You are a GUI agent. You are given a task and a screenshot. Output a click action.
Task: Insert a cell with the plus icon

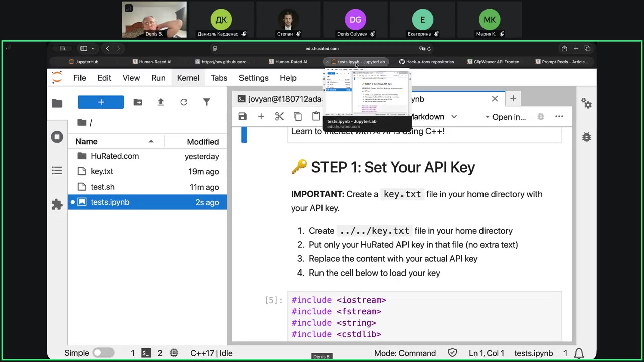pyautogui.click(x=261, y=117)
